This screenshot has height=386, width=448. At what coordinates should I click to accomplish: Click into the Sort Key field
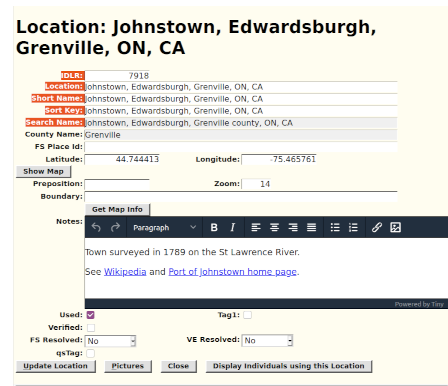tap(241, 111)
